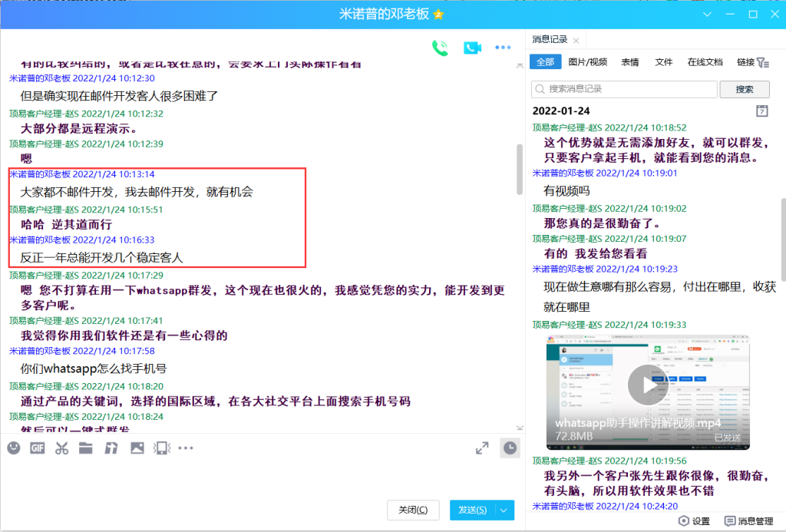Click the folder icon to send a file

86,448
